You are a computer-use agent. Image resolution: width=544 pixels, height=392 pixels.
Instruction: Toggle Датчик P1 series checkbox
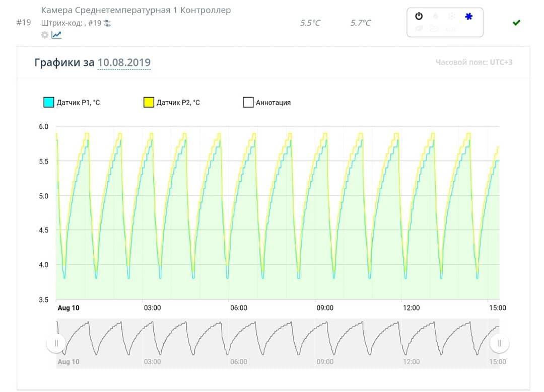click(x=48, y=102)
